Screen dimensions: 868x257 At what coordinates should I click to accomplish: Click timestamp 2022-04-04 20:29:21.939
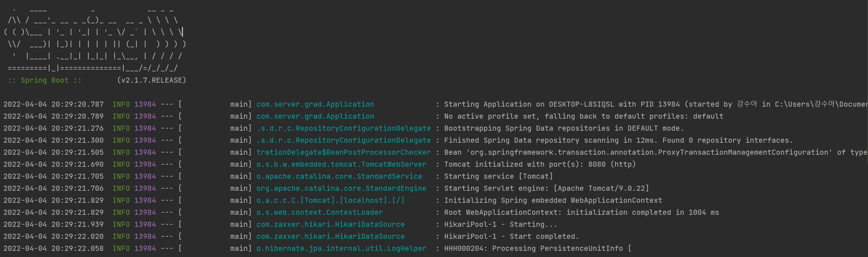click(x=53, y=224)
